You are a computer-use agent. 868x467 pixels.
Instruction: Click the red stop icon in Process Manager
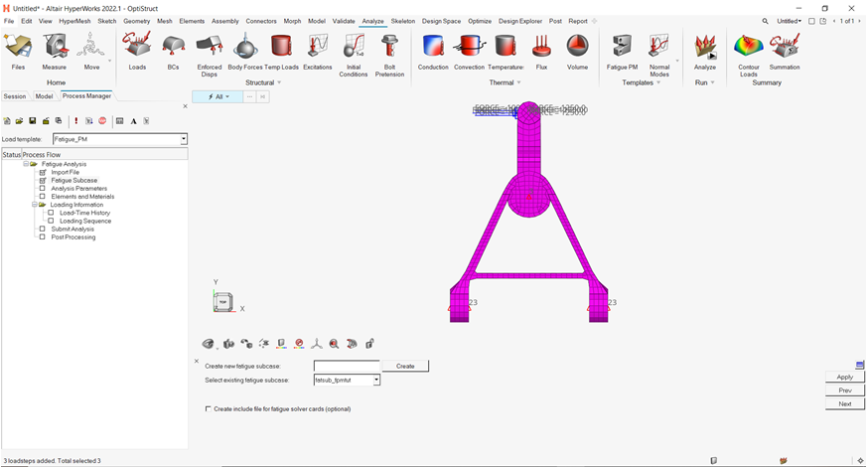pyautogui.click(x=102, y=121)
